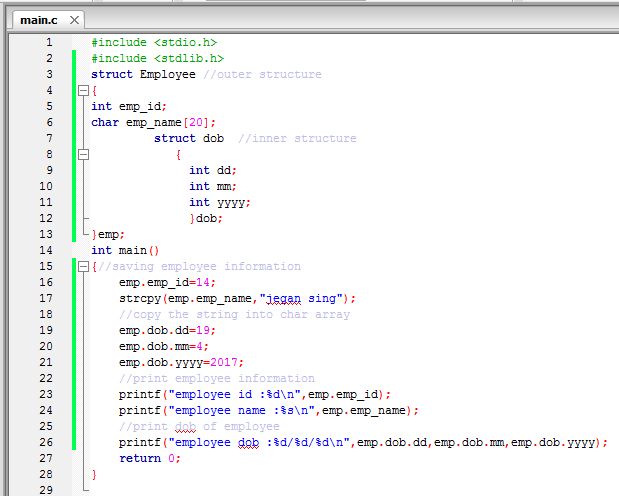Click the 'struct Employee' declaration text

coord(143,74)
